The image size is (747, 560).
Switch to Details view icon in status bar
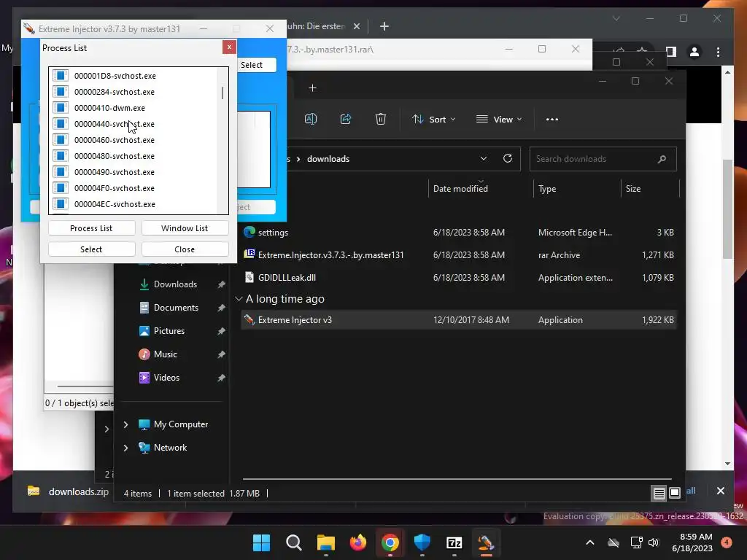659,494
